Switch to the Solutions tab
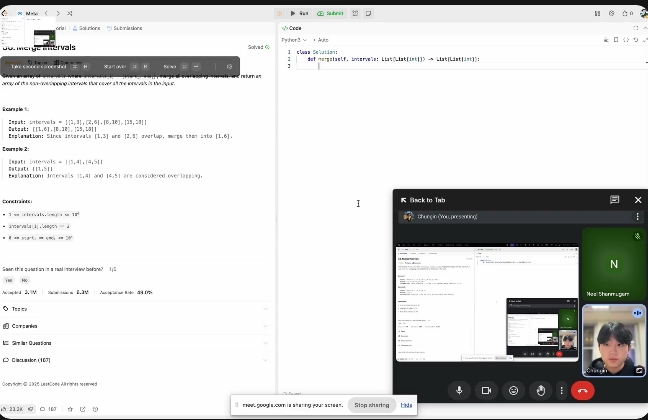 86,28
